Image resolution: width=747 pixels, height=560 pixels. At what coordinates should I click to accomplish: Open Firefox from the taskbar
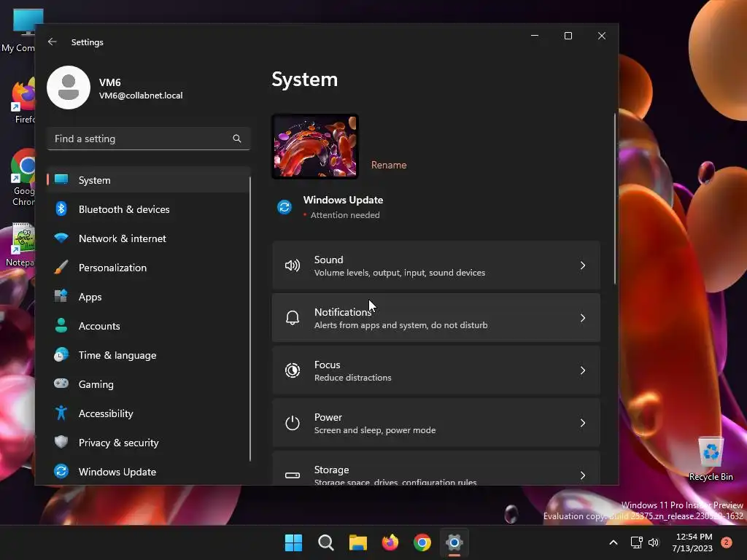click(390, 542)
